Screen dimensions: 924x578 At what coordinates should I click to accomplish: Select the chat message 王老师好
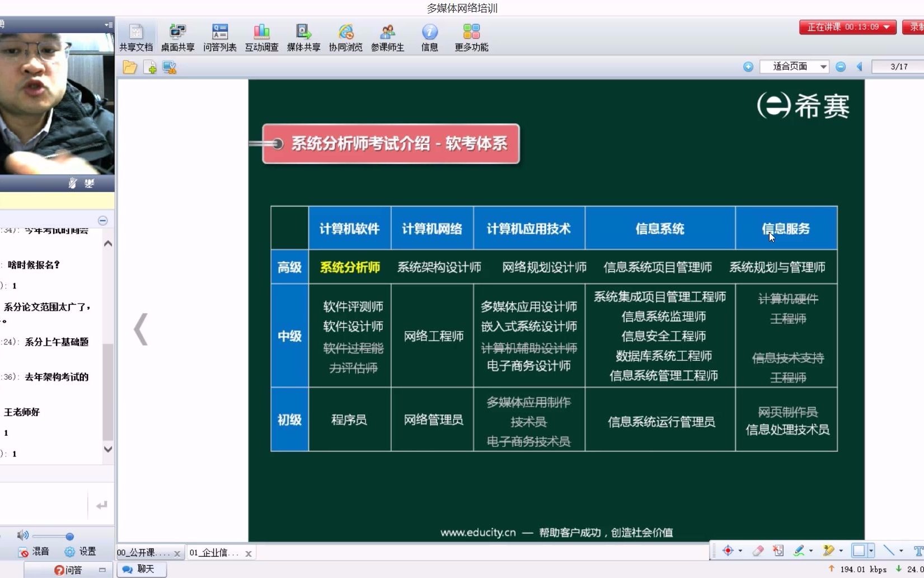(22, 412)
